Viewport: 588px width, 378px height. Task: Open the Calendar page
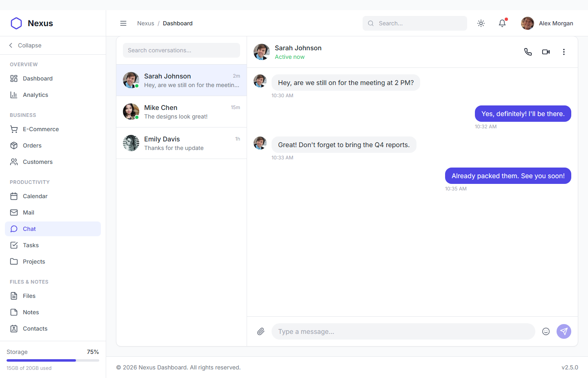53,196
